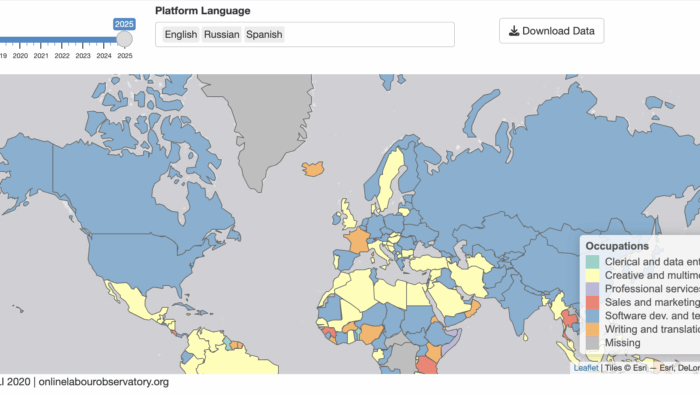Viewport: 700px width, 395px height.
Task: Select the Russian language tag
Action: point(221,34)
